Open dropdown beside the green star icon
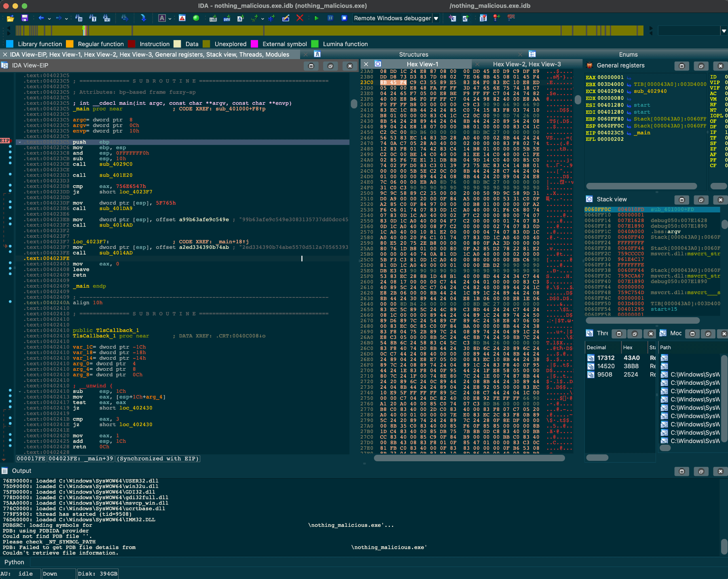Viewport: 728px width, 579px height. 262,19
